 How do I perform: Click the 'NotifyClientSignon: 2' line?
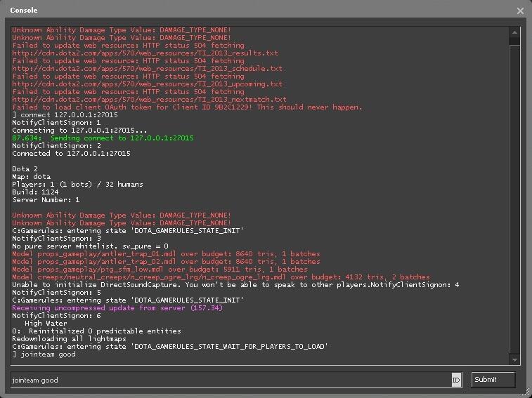[56, 146]
